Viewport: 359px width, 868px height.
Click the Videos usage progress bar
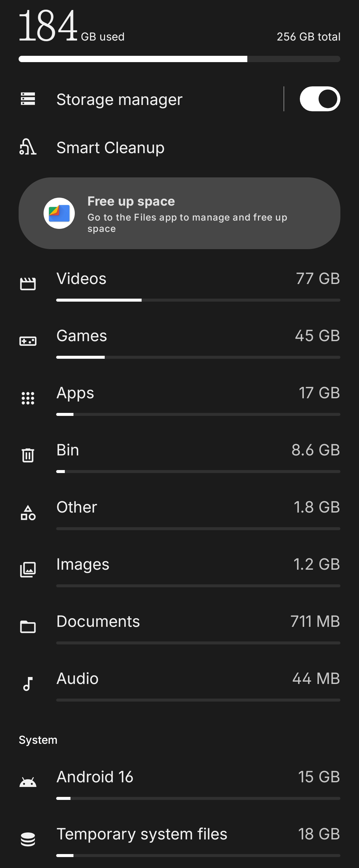(198, 300)
